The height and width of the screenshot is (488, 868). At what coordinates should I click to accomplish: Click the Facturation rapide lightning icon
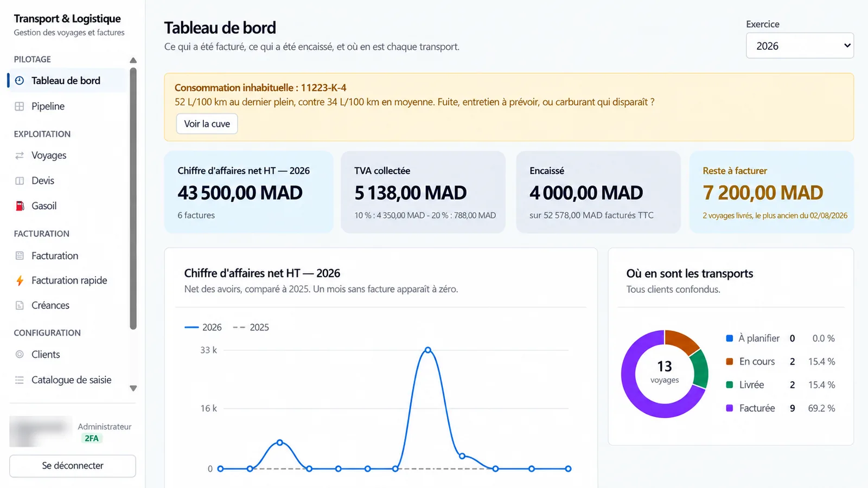point(20,280)
